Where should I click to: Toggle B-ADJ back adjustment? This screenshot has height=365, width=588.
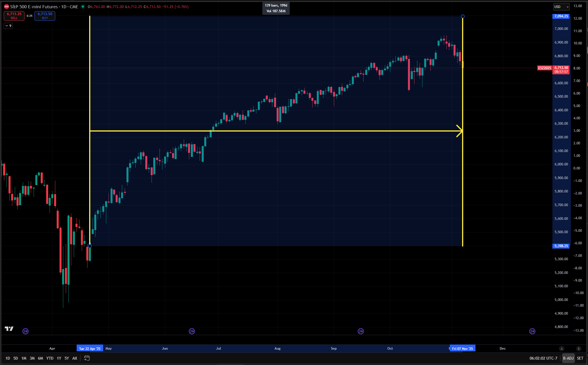[x=568, y=358]
